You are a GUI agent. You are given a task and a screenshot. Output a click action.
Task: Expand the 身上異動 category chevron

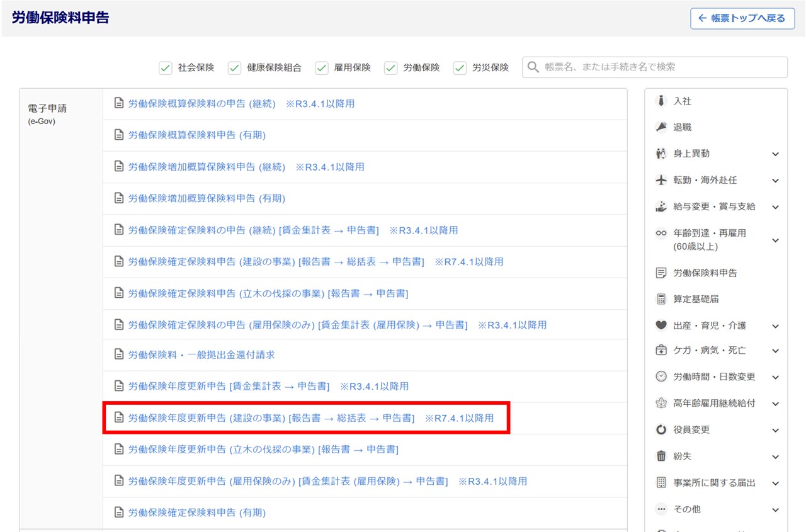point(775,154)
